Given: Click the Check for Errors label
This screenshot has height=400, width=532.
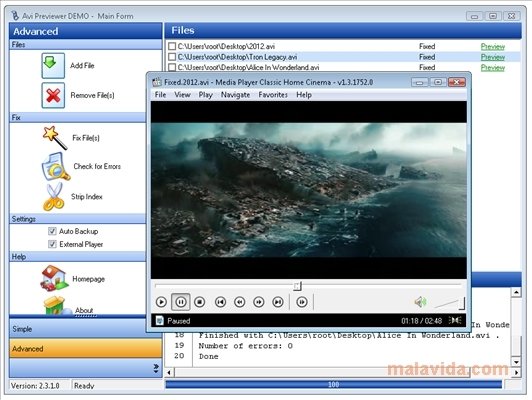Looking at the screenshot, I should (x=97, y=166).
